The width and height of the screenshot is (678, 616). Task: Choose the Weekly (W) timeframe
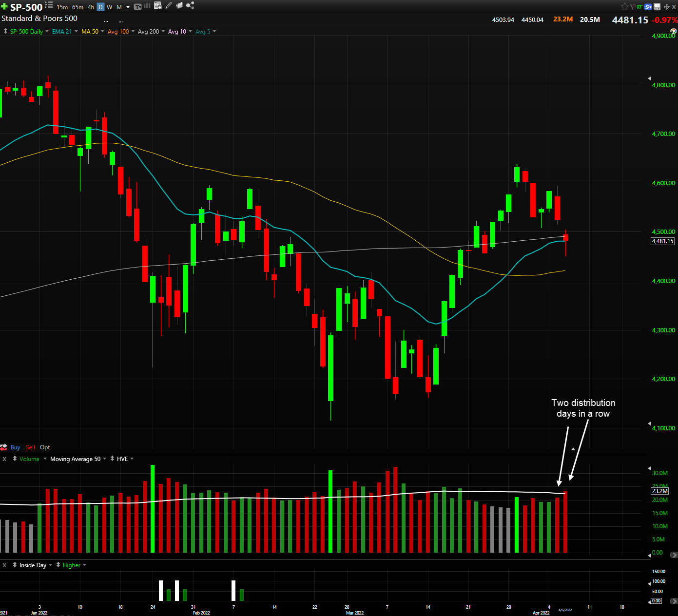pyautogui.click(x=109, y=7)
